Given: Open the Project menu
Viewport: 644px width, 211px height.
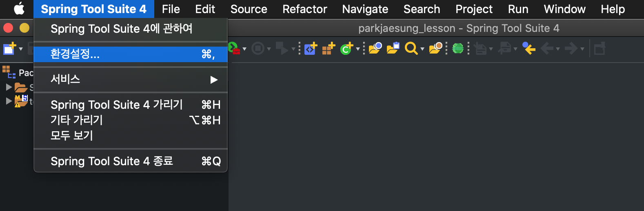Looking at the screenshot, I should point(474,9).
